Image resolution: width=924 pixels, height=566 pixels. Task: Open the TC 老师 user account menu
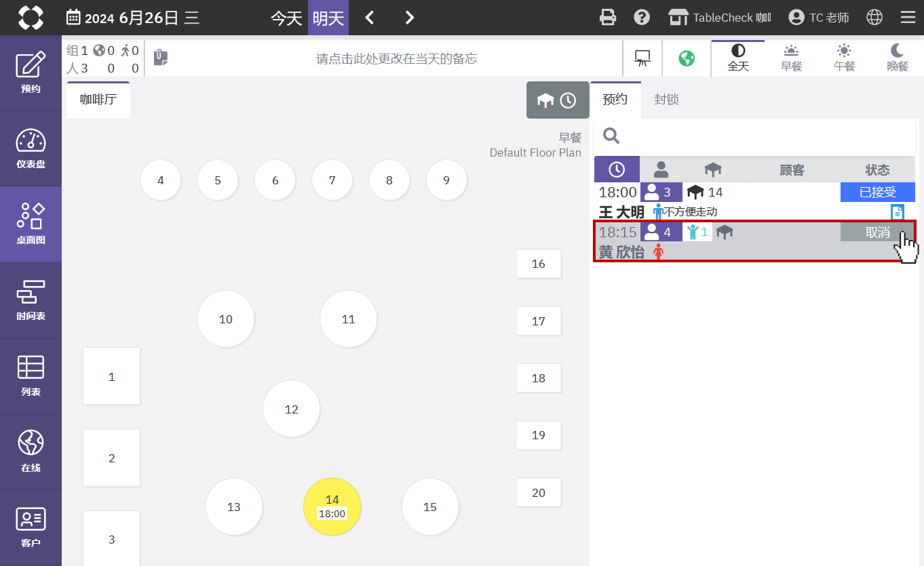click(819, 18)
